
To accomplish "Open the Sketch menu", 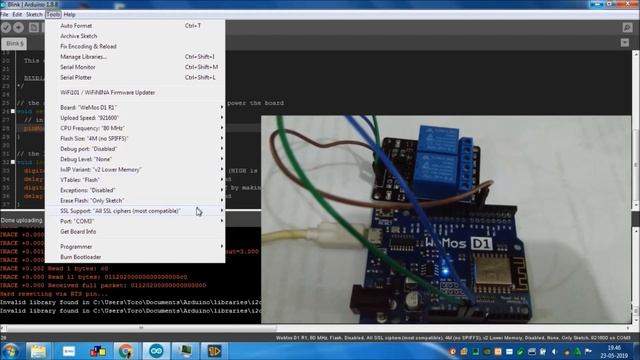I will 34,14.
